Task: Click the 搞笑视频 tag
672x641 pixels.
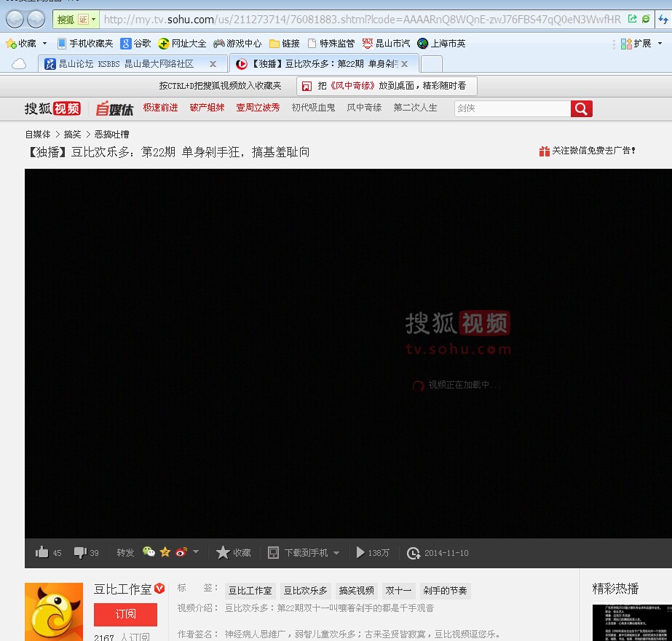Action: 356,591
